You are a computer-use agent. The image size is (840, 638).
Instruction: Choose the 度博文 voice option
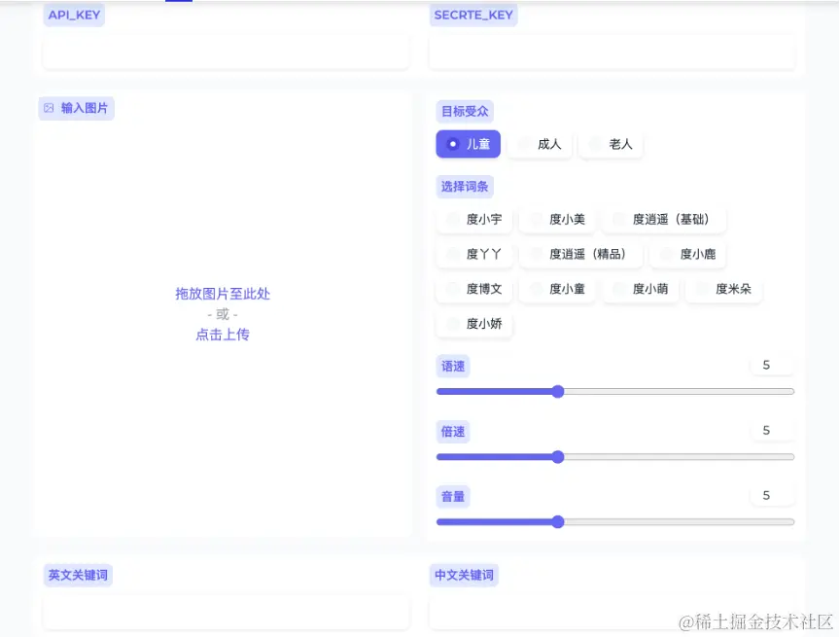click(x=474, y=289)
